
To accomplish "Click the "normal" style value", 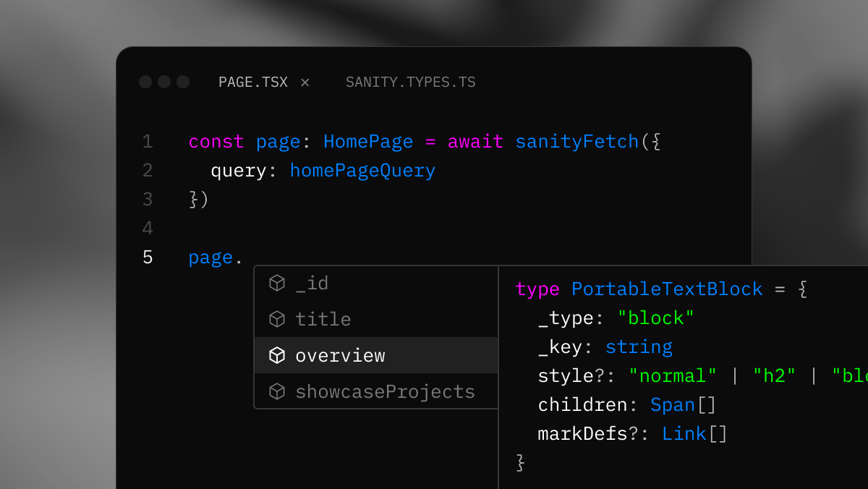I will [673, 376].
